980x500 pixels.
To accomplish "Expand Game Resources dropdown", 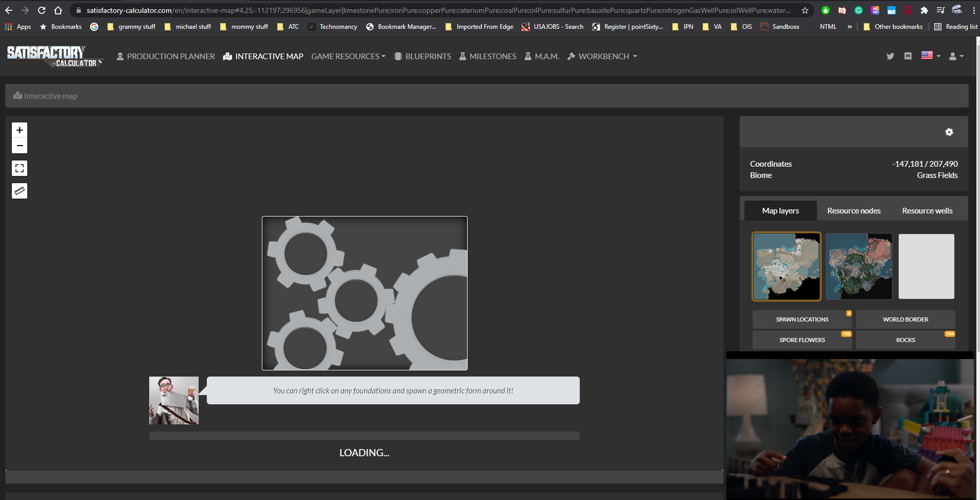I will click(348, 56).
